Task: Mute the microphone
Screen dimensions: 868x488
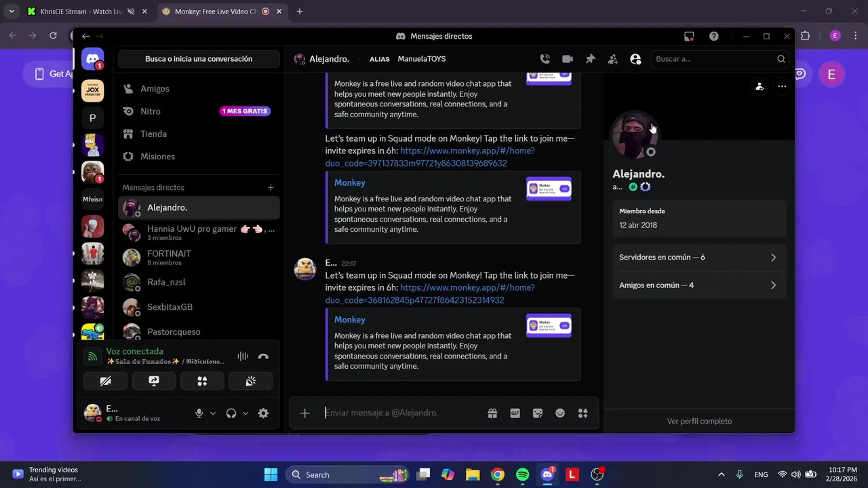Action: (x=199, y=413)
